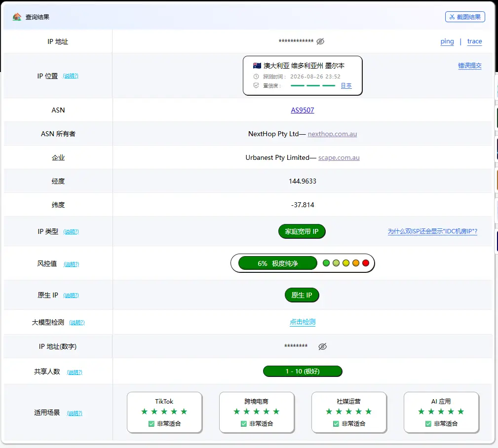Click the green check under TikTok card
The height and width of the screenshot is (448, 498).
[x=151, y=423]
